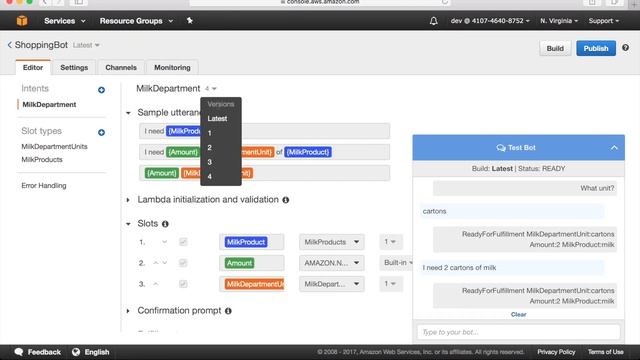Open the Services menu
640x360 pixels.
64,21
